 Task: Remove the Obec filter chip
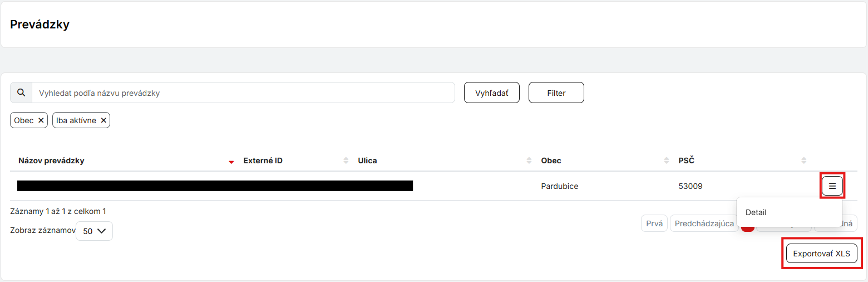coord(41,120)
